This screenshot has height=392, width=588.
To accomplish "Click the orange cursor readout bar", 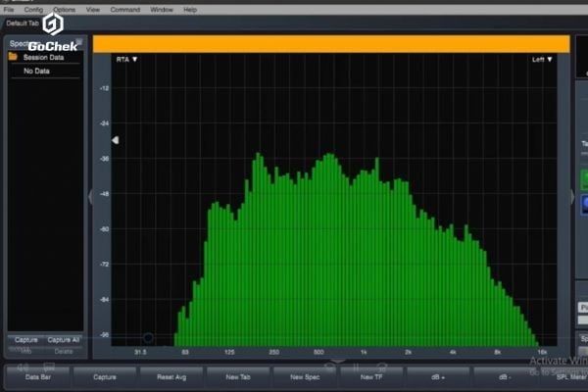I will 331,44.
